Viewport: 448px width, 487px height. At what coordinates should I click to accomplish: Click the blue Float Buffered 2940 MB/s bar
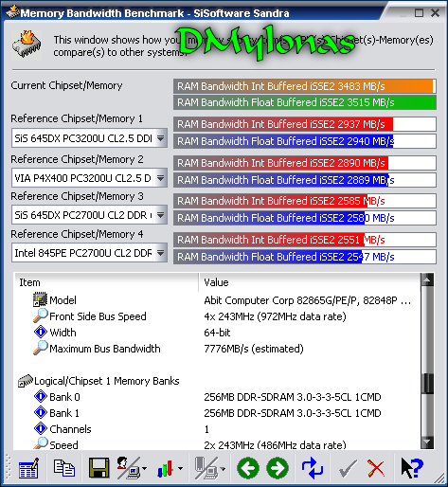point(305,141)
